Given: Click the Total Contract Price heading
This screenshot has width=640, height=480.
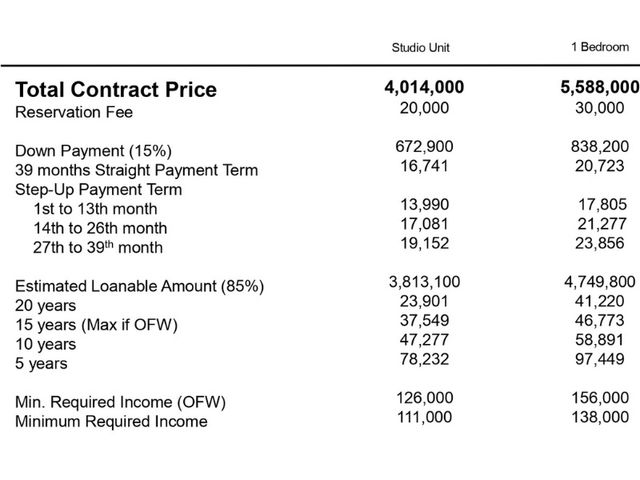Looking at the screenshot, I should click(x=116, y=89).
